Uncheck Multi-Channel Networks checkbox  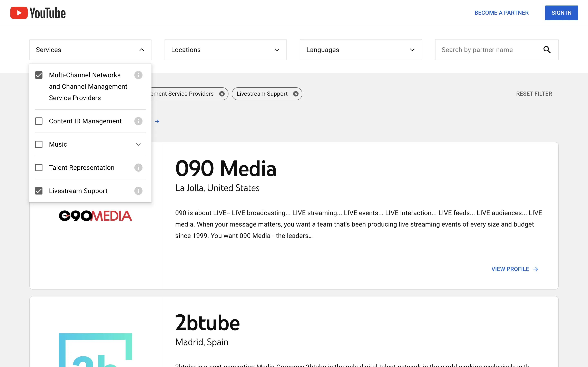[39, 75]
